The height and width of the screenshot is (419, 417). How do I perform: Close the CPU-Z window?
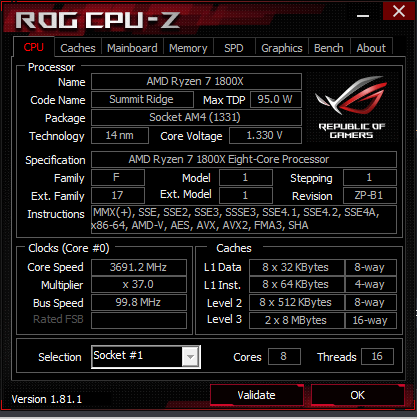(x=399, y=11)
